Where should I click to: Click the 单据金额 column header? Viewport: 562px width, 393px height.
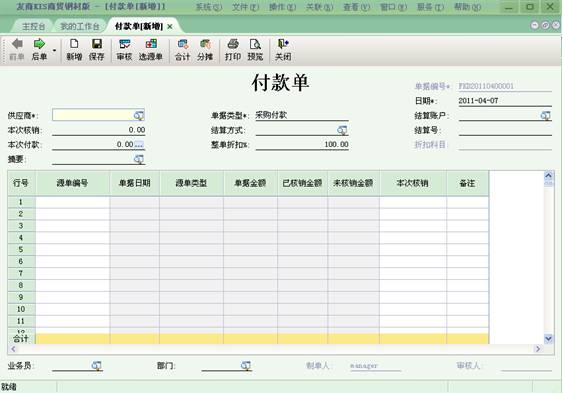tap(250, 183)
